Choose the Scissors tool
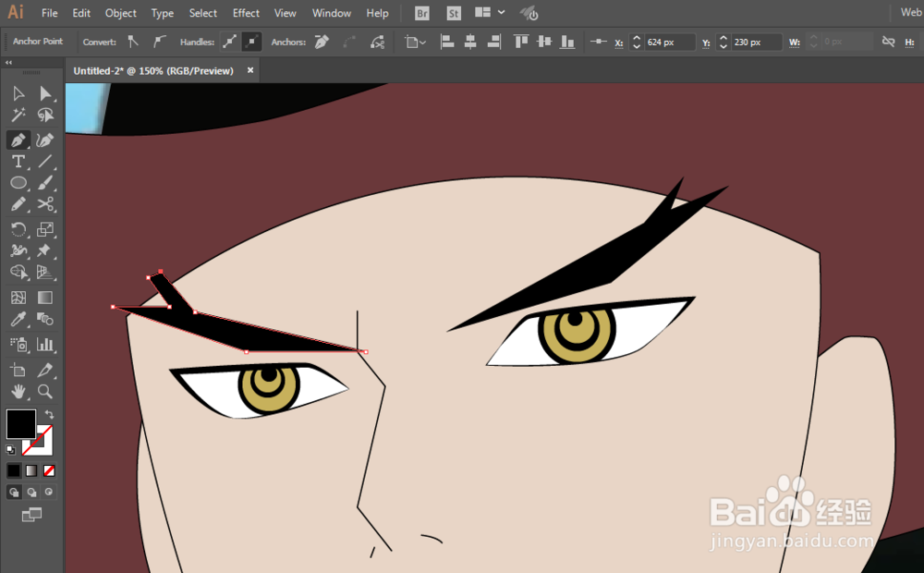This screenshot has width=924, height=573. pyautogui.click(x=44, y=204)
